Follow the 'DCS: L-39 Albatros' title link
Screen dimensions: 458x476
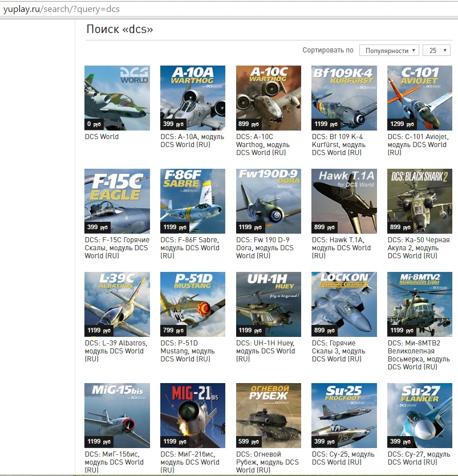116,351
